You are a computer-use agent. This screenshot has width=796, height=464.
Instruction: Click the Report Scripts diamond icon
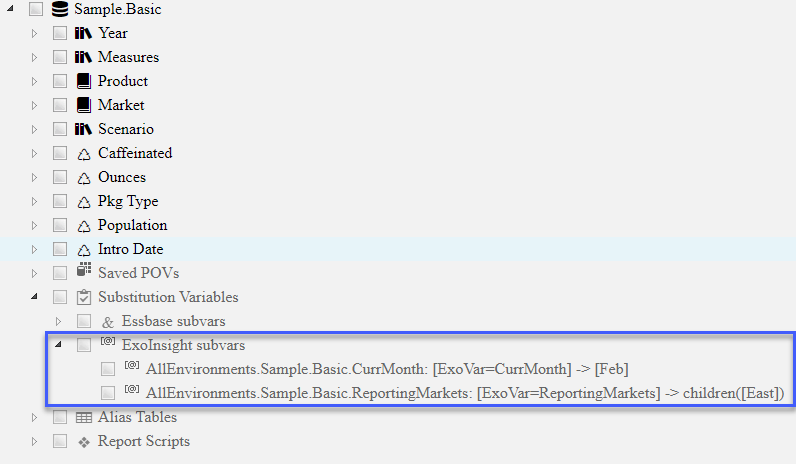click(84, 443)
